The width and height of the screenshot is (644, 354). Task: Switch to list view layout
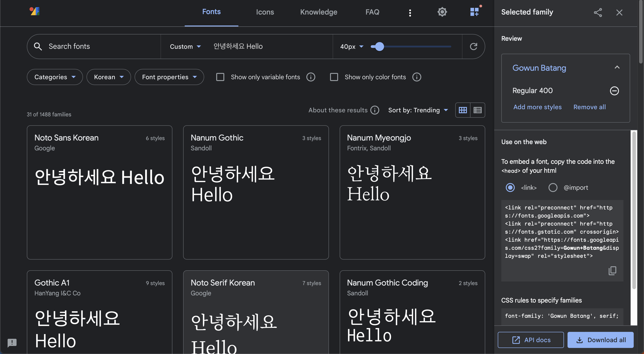pyautogui.click(x=477, y=110)
